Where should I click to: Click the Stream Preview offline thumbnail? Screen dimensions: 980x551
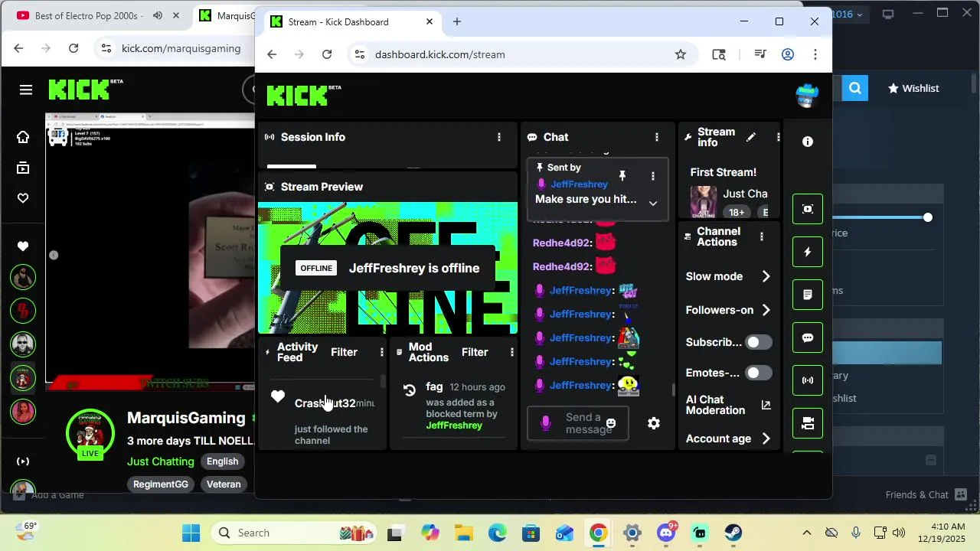click(x=388, y=269)
